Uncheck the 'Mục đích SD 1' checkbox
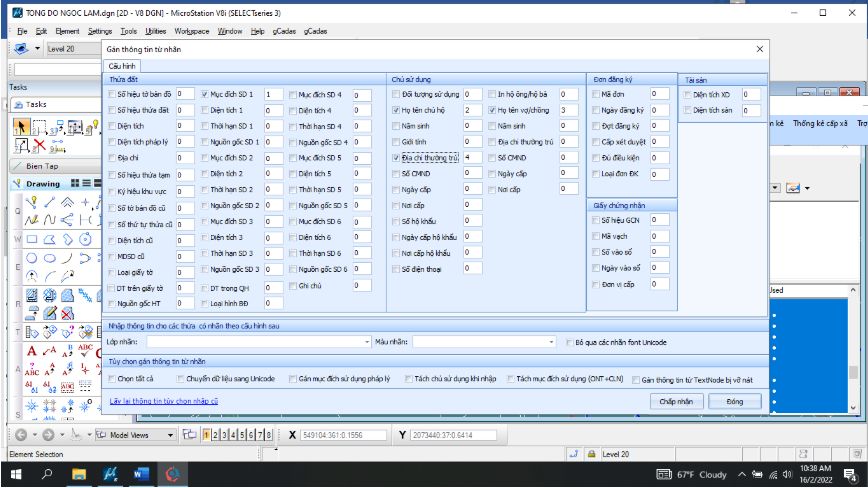The width and height of the screenshot is (868, 488). [x=204, y=94]
